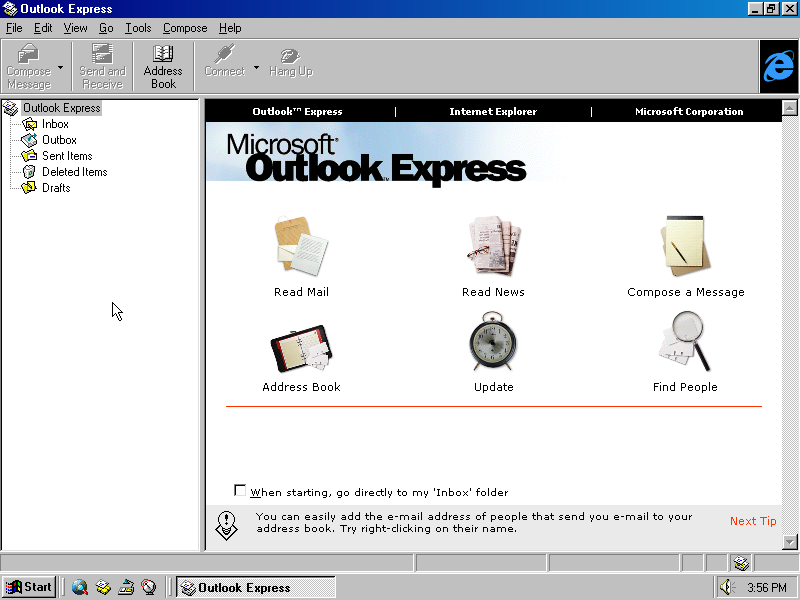The width and height of the screenshot is (800, 600).
Task: Open the Edit menu
Action: coord(43,28)
